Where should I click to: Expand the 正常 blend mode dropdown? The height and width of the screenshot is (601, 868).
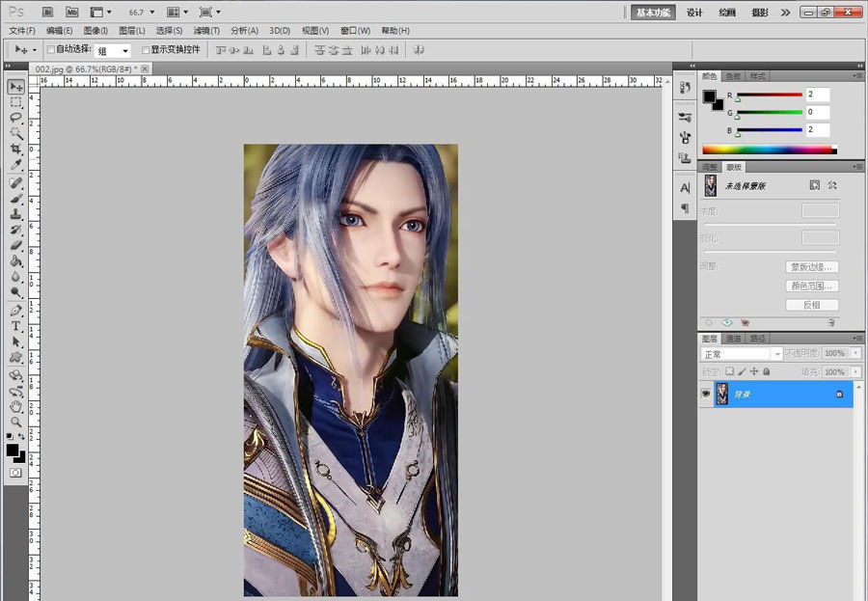coord(741,354)
